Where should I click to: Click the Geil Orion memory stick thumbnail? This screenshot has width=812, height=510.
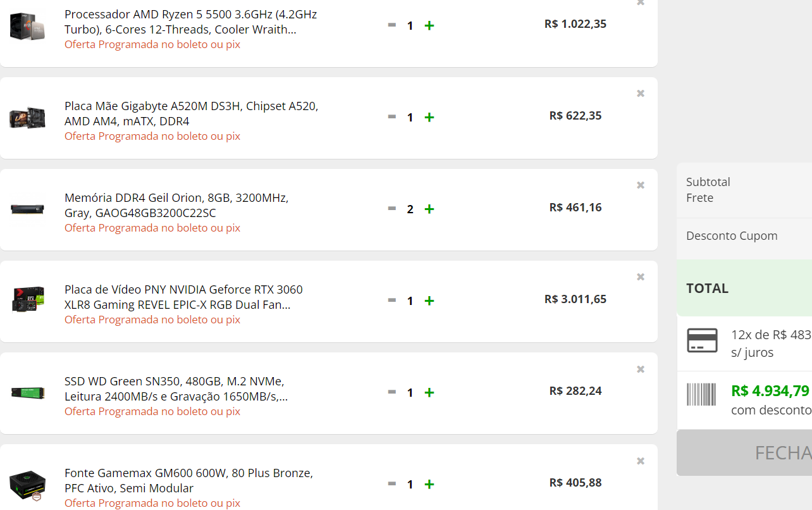tap(27, 209)
